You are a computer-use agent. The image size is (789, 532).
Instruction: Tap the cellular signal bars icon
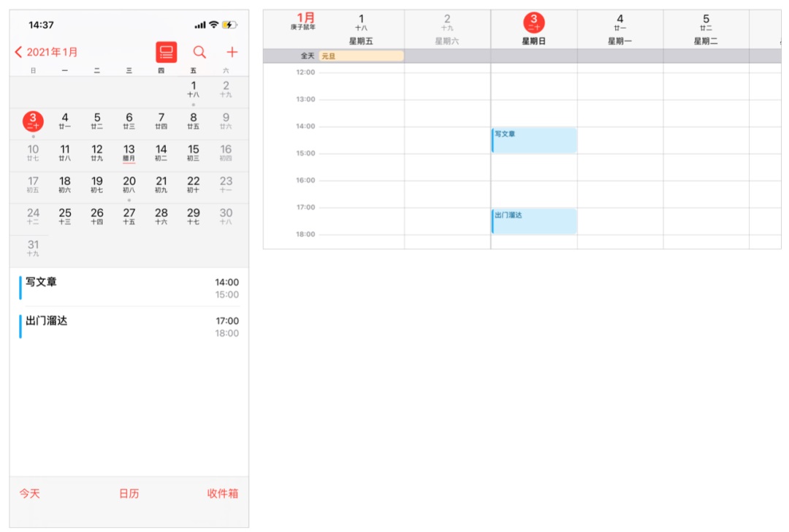pyautogui.click(x=199, y=25)
